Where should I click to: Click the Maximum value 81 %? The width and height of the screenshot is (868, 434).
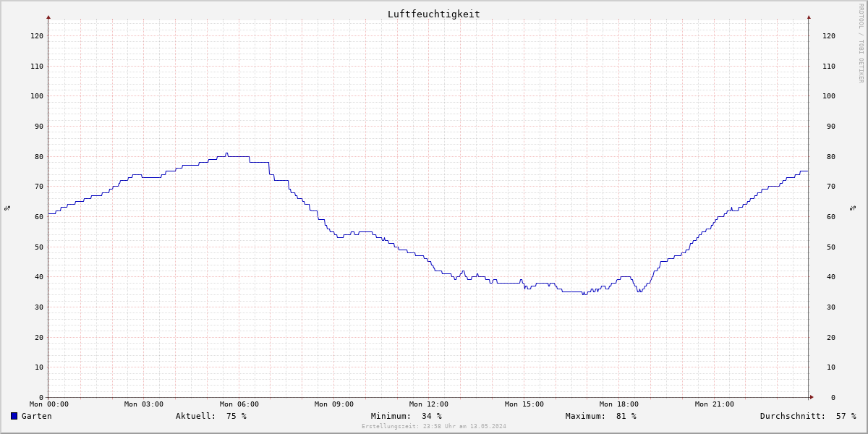click(626, 416)
